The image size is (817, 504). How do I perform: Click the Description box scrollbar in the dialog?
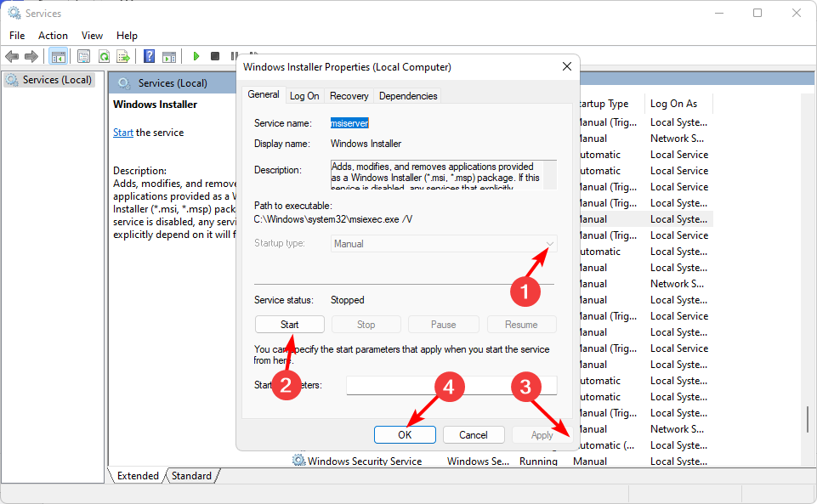pyautogui.click(x=550, y=175)
